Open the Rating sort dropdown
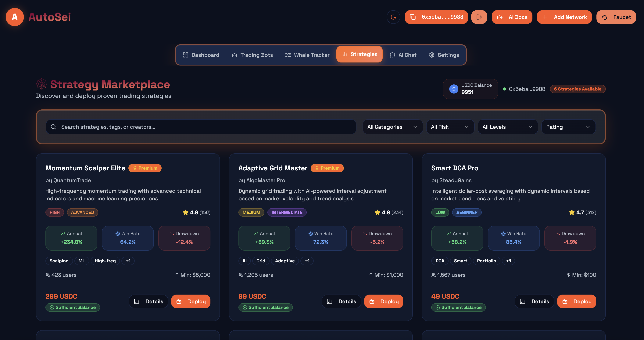This screenshot has height=340, width=644. 568,127
